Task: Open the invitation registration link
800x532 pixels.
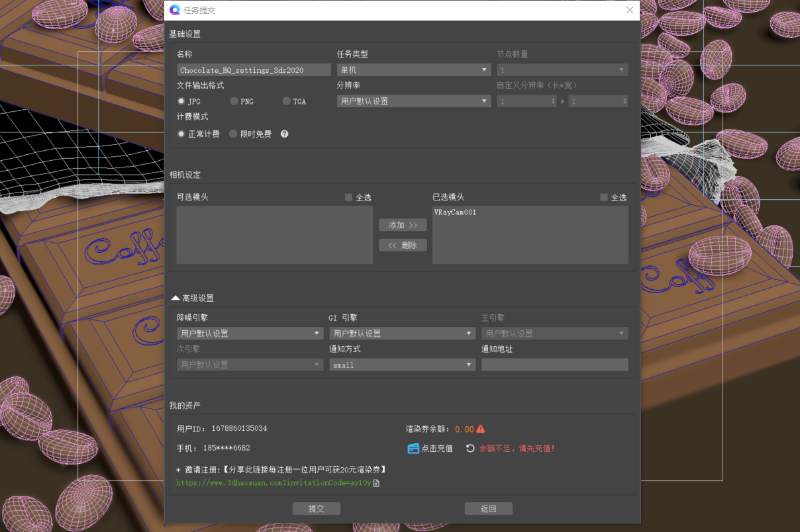Action: tap(273, 483)
